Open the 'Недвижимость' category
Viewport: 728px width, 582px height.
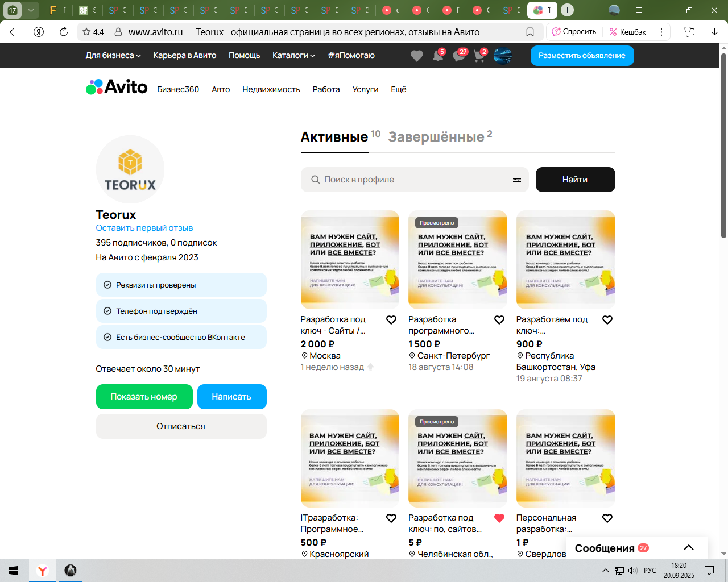pyautogui.click(x=271, y=89)
